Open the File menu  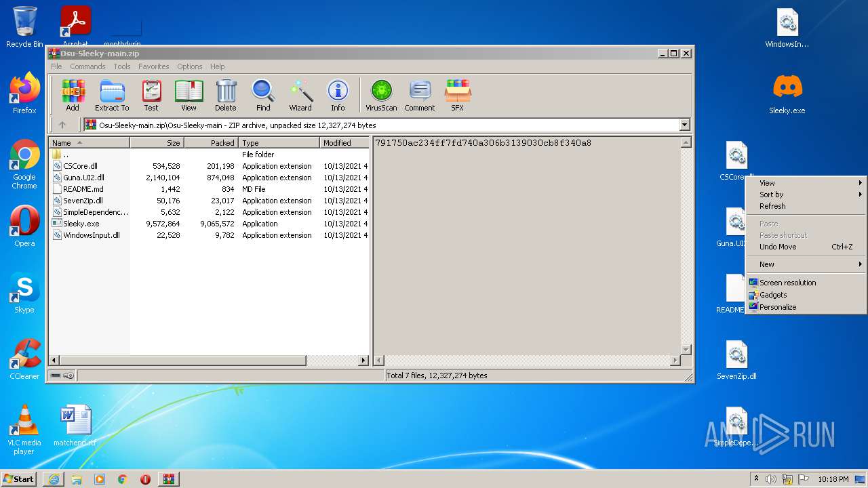click(56, 66)
